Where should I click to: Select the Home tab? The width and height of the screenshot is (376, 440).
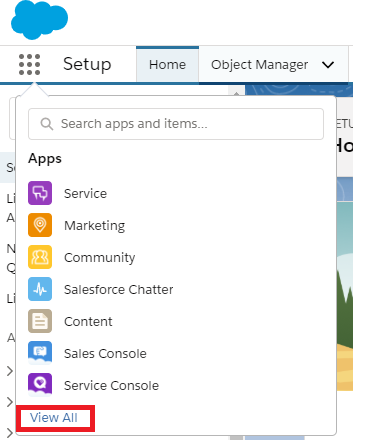pos(167,64)
